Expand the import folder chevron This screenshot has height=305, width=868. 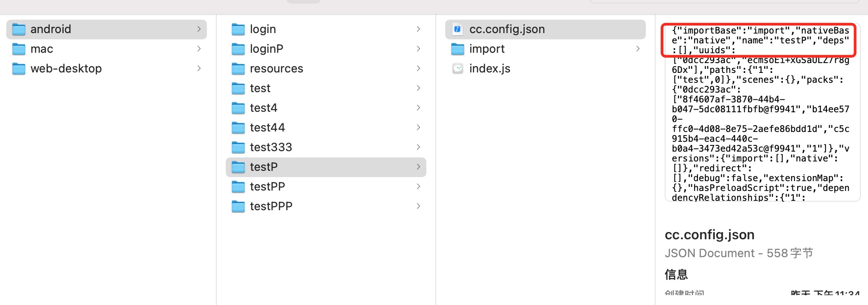638,49
